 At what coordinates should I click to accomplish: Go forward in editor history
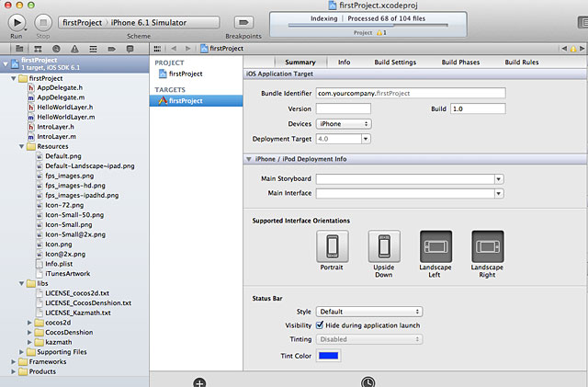pyautogui.click(x=187, y=49)
